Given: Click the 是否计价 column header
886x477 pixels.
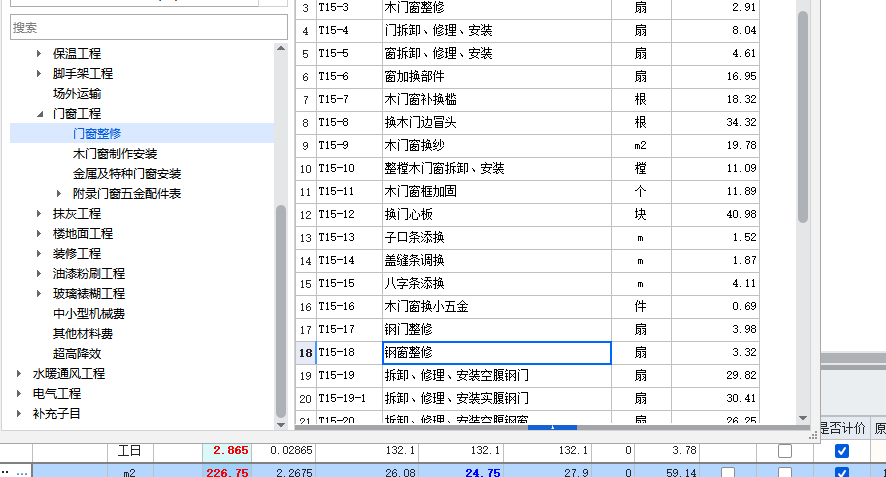Looking at the screenshot, I should [841, 428].
